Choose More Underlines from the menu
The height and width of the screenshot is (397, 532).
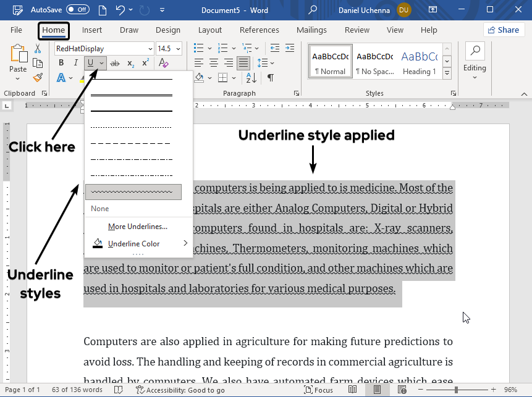[137, 227]
